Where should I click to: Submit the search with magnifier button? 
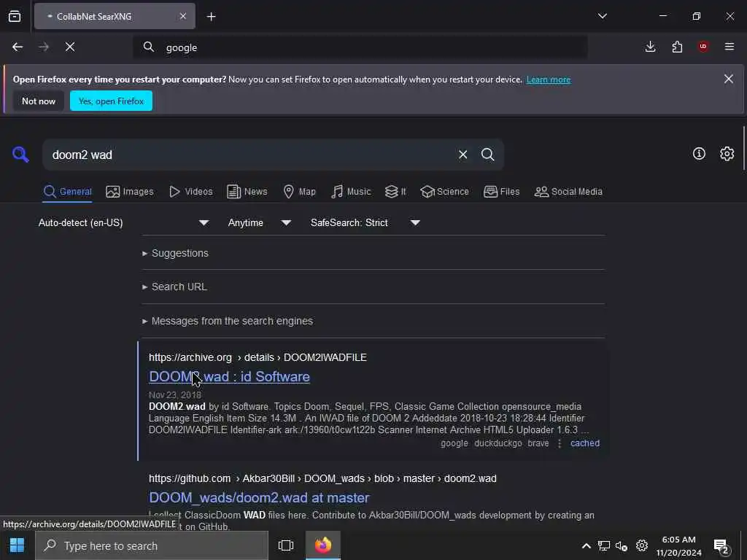(488, 155)
